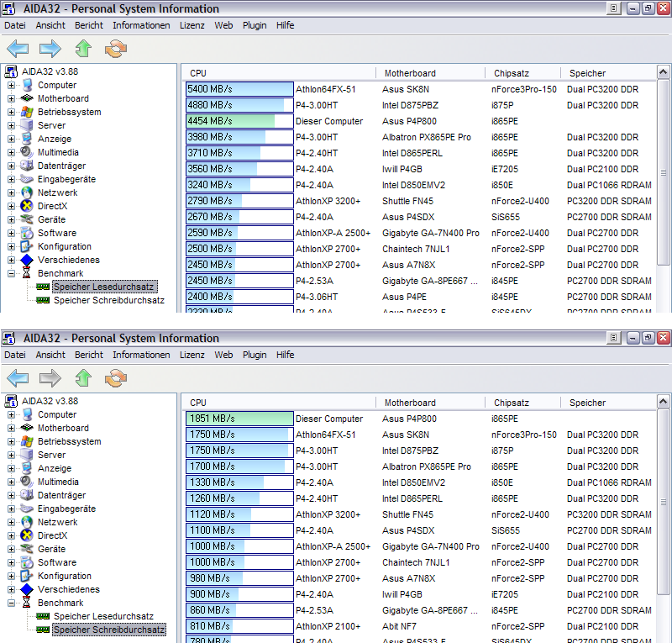Open Bericht menu in upper window

tap(89, 25)
